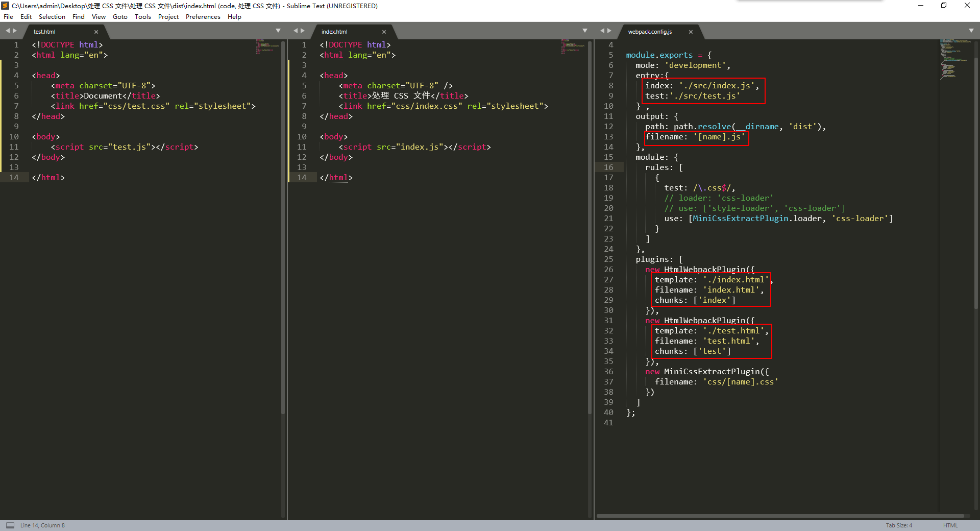
Task: Open tab dropdown of first pane
Action: pyautogui.click(x=278, y=31)
